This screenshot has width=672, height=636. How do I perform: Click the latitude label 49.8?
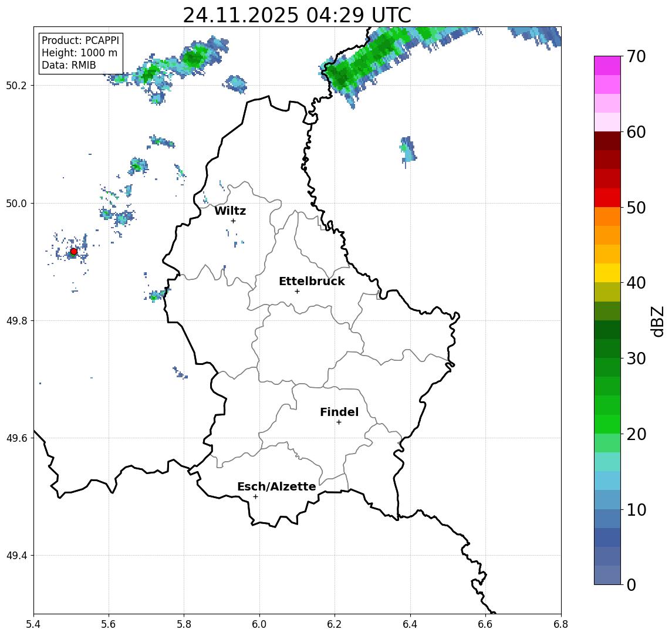(16, 320)
